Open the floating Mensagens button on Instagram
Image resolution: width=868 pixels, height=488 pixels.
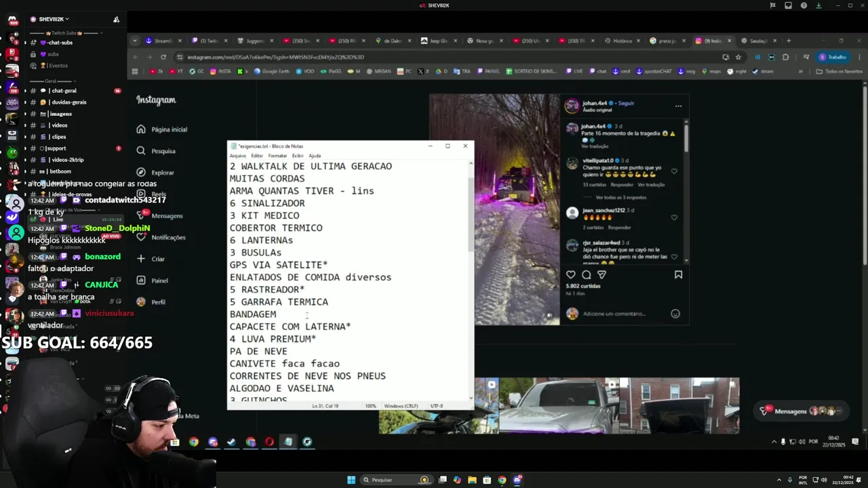pyautogui.click(x=800, y=411)
